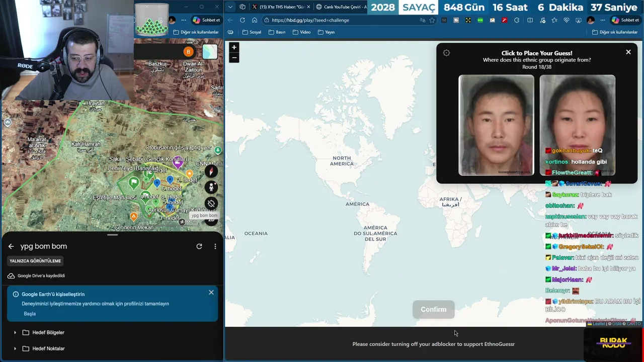Click the Google Earth panel drag handle
Screen dimensions: 644x362
point(112,235)
